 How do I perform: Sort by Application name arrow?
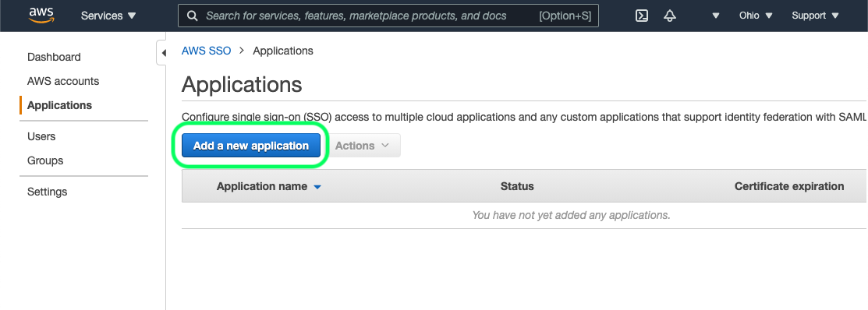click(x=317, y=188)
